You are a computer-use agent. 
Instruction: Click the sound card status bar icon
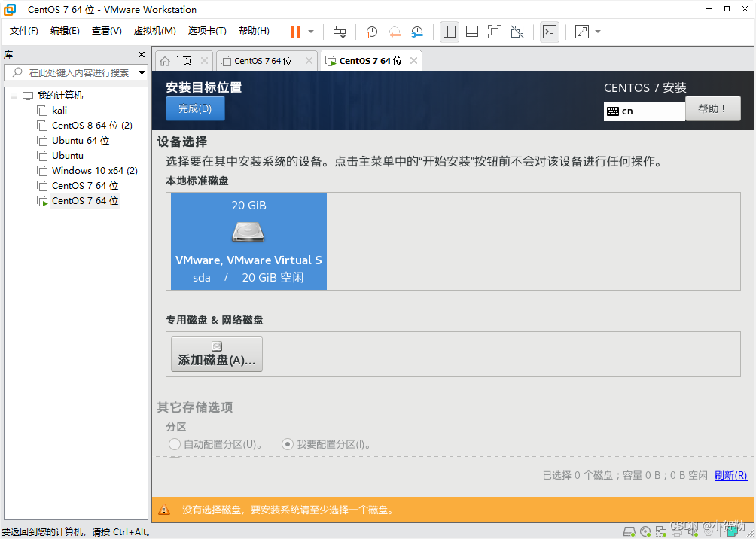tap(693, 531)
